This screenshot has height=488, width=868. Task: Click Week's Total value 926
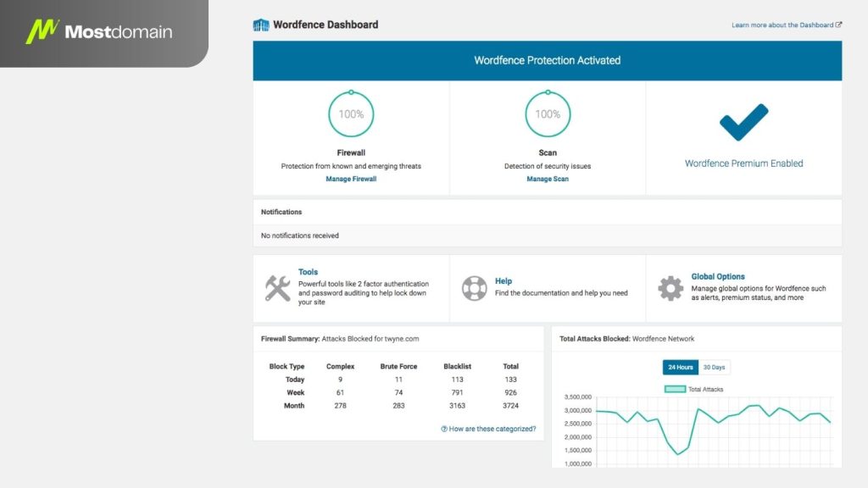click(510, 393)
